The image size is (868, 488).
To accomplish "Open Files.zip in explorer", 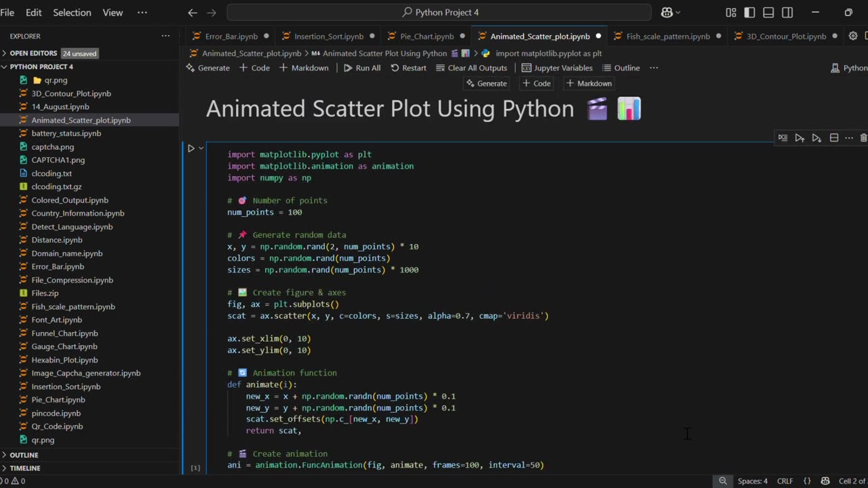I will (45, 293).
